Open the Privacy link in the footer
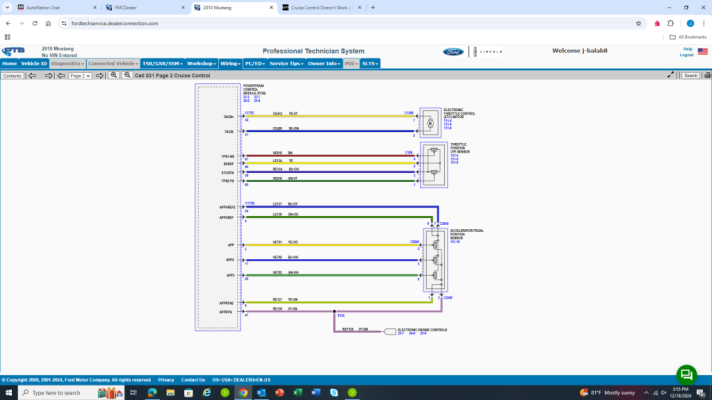712x400 pixels. pos(166,380)
